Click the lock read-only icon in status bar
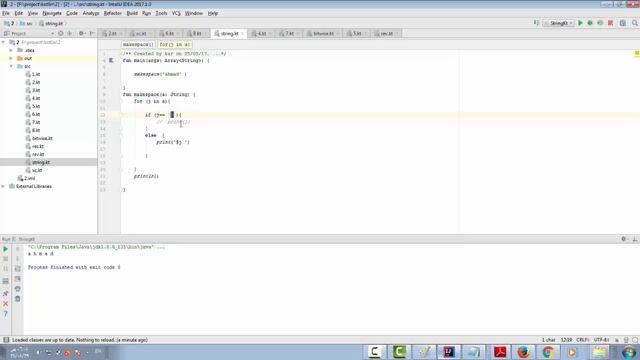640x360 pixels. tap(617, 340)
